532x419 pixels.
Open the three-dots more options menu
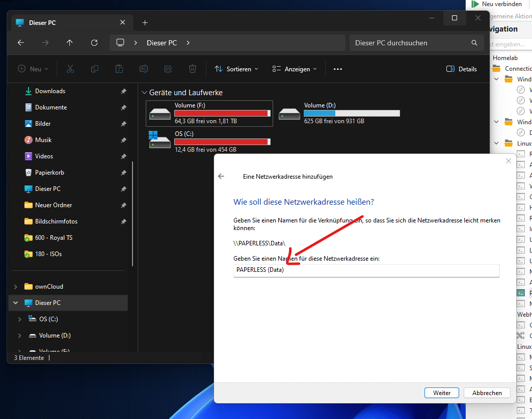pyautogui.click(x=337, y=69)
